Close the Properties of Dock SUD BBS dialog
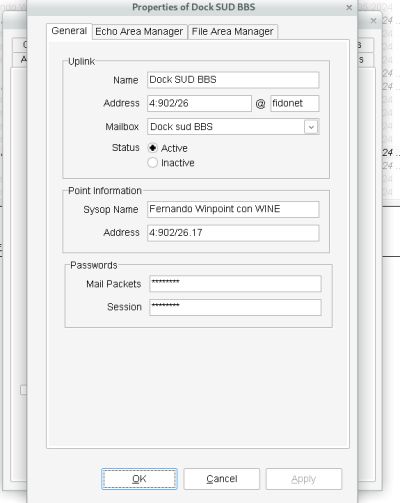Image resolution: width=400 pixels, height=503 pixels. click(349, 7)
